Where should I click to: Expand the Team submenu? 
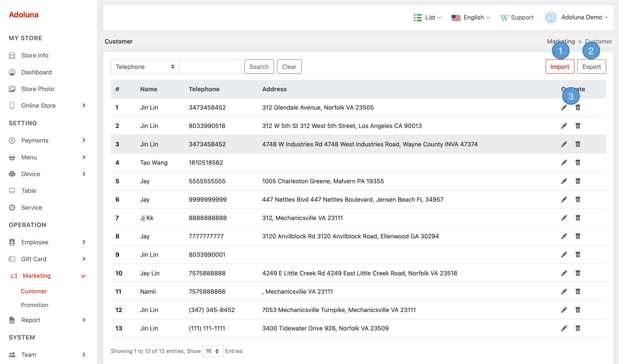84,354
